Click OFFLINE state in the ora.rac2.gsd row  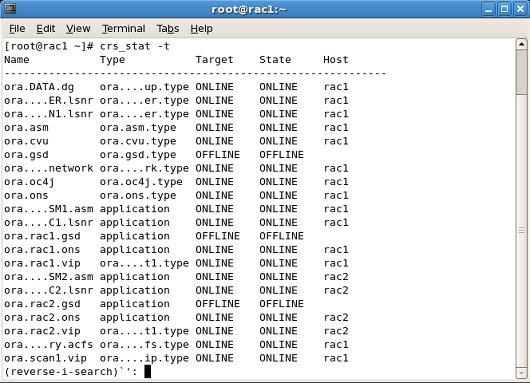tap(282, 304)
